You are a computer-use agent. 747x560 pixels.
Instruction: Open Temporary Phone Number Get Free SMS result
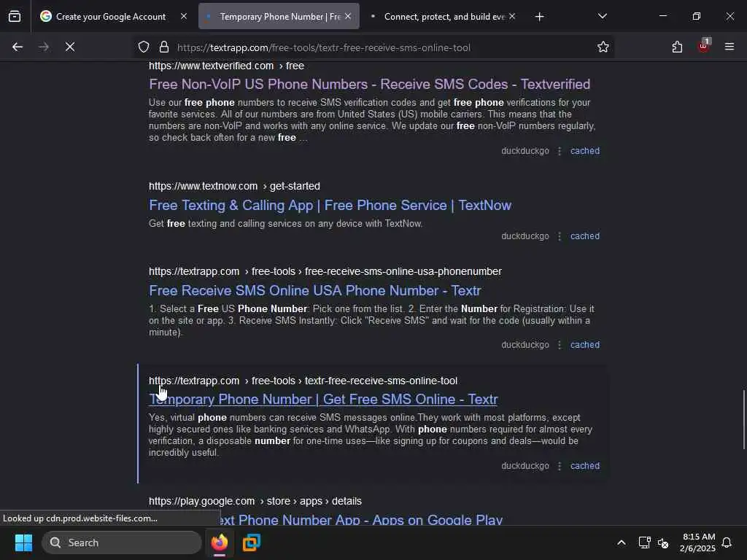tap(323, 399)
